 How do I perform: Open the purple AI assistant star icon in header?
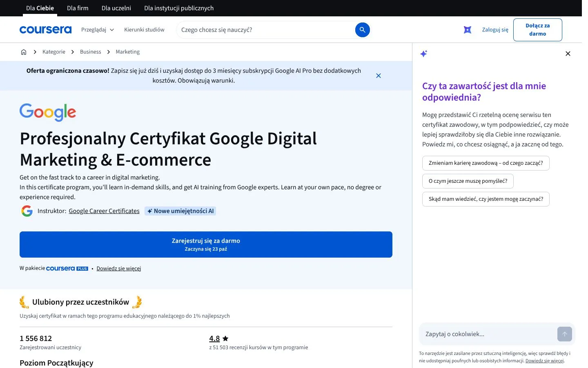(x=468, y=30)
